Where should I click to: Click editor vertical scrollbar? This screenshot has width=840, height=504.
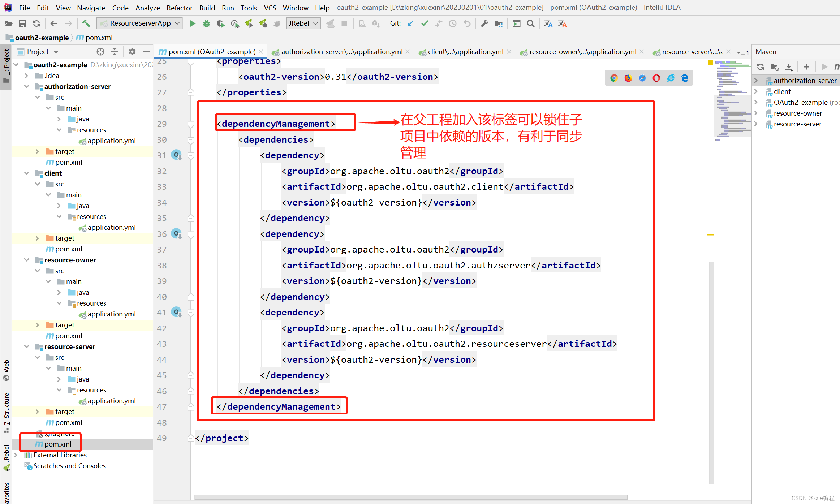[711, 372]
